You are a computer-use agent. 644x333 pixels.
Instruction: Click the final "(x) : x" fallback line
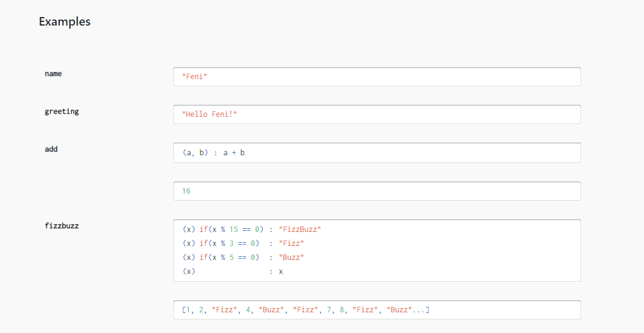pos(232,272)
